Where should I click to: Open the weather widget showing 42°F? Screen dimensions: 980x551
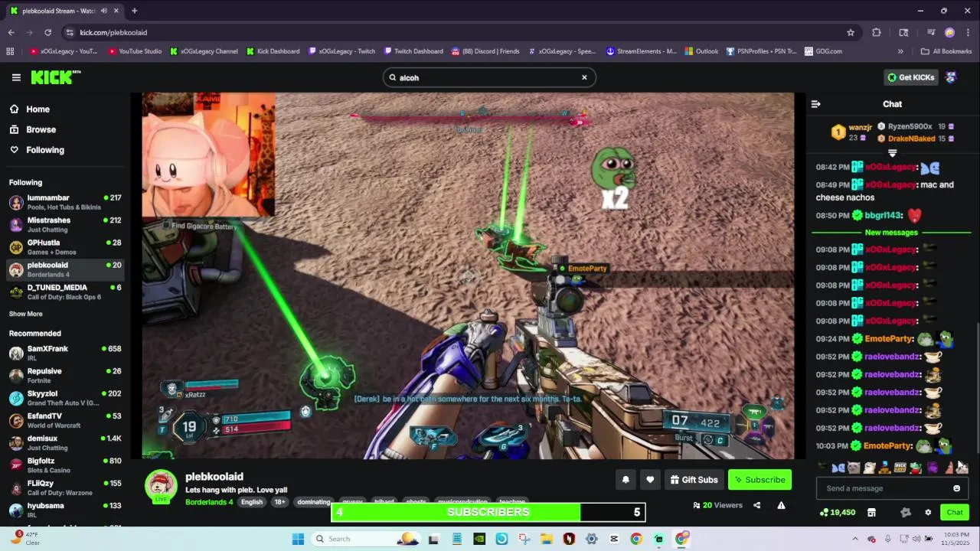coord(24,539)
